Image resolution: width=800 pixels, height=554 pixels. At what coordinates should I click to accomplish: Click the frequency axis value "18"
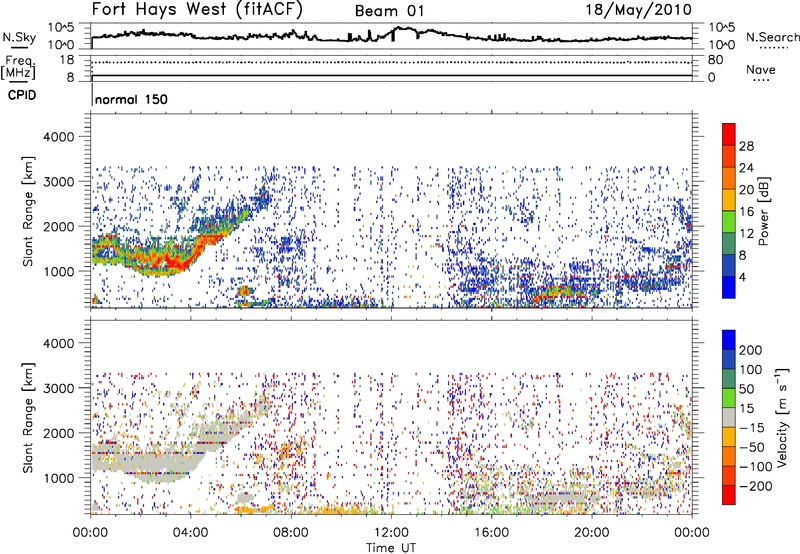[x=66, y=60]
